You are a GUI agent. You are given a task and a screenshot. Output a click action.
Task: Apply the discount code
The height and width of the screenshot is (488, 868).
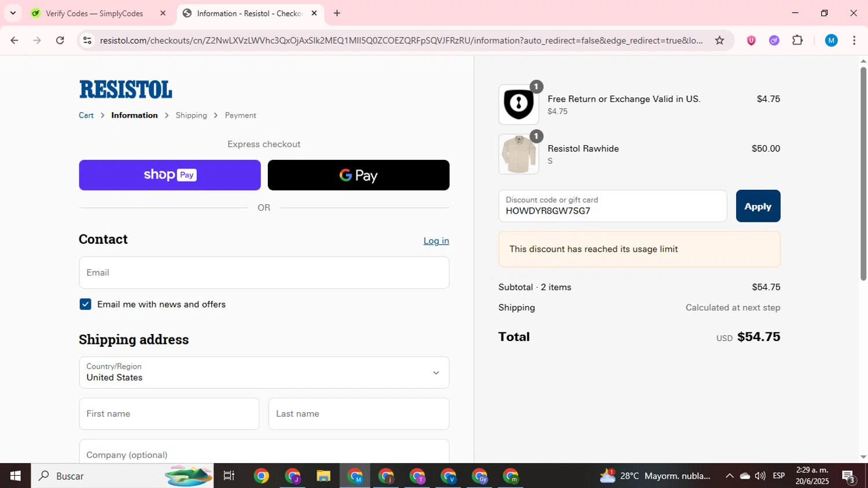[x=758, y=206]
